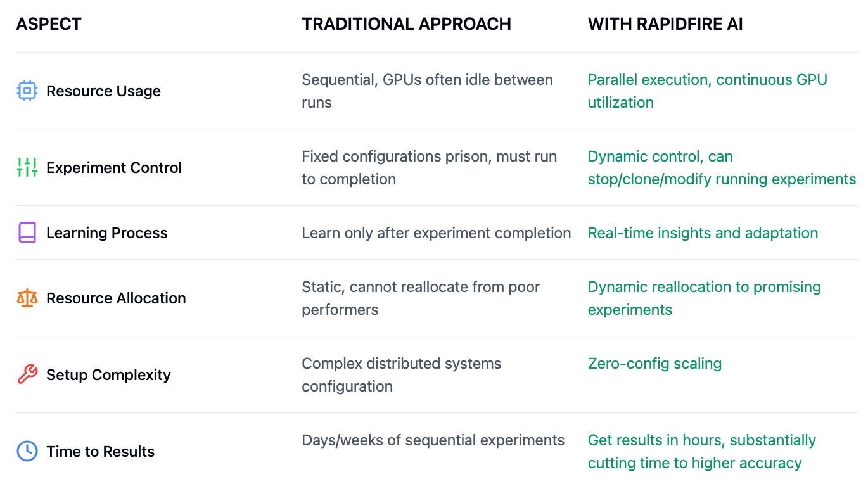Click the Experiment Control row label
The image size is (868, 484).
114,168
